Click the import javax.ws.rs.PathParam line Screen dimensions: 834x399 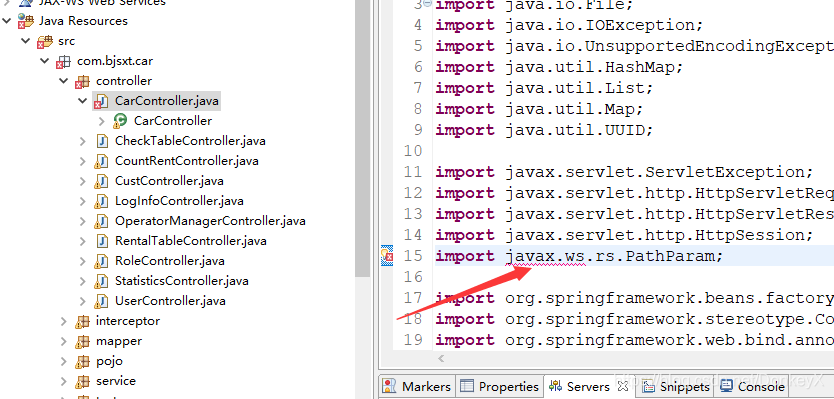coord(580,256)
